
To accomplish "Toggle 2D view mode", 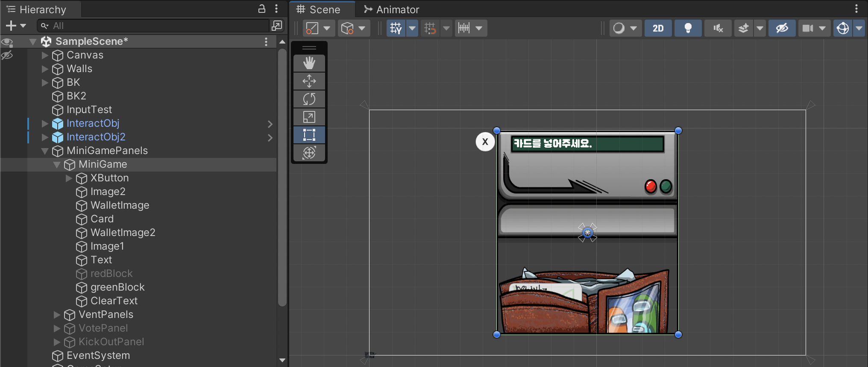I will tap(658, 28).
